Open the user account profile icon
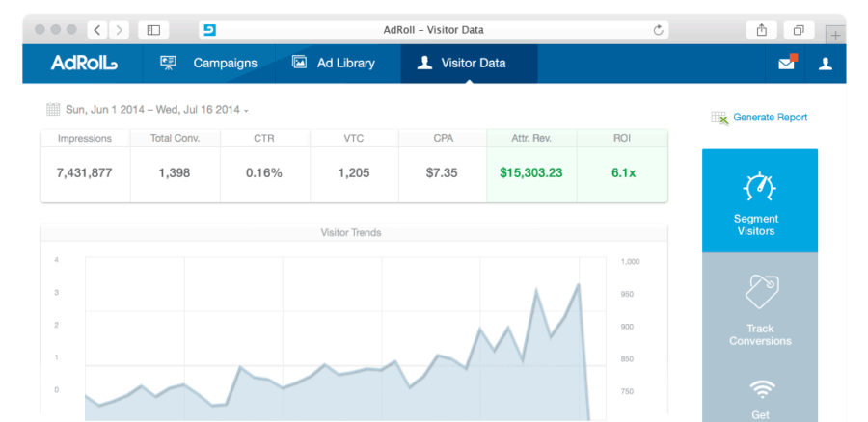Image resolution: width=868 pixels, height=422 pixels. 826,64
